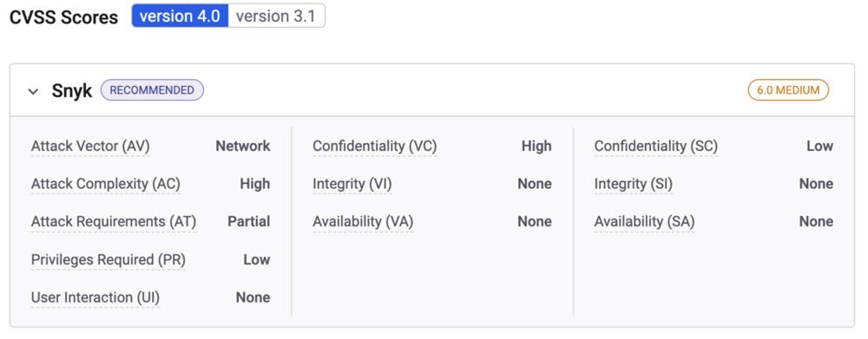Select the version 4.0 tab
Viewport: 868px width, 339px height.
click(x=180, y=16)
